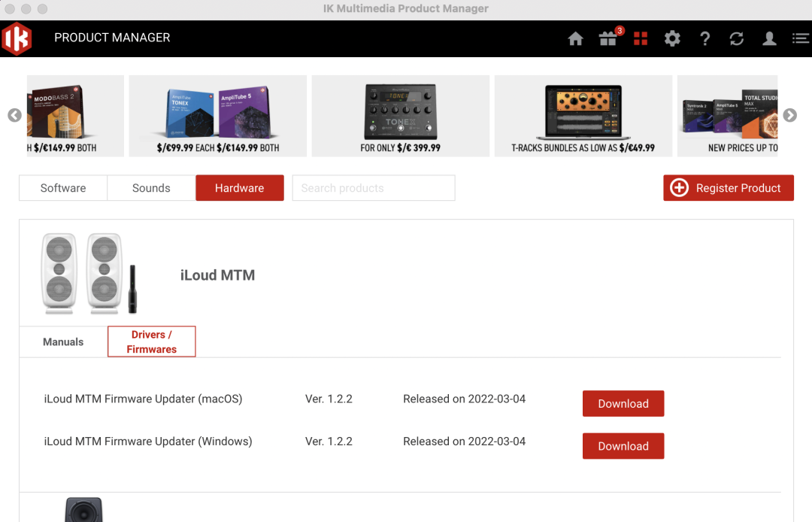The image size is (812, 522).
Task: Switch to the Software tab
Action: tap(63, 188)
